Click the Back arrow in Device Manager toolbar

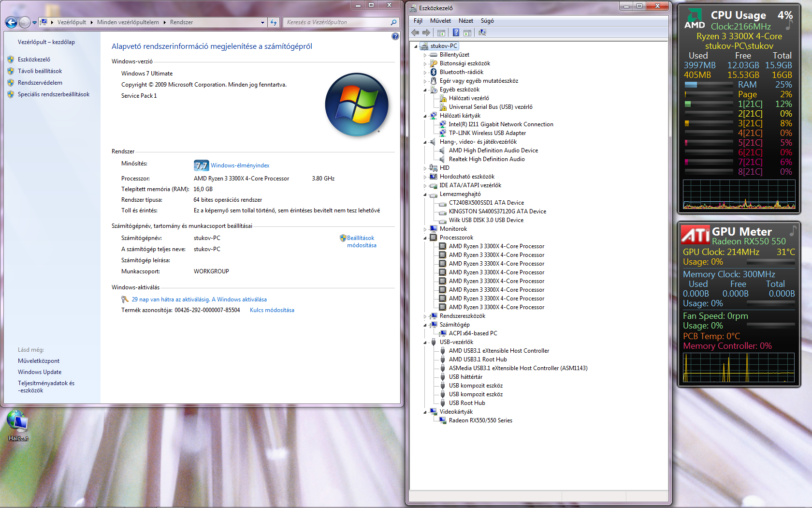[x=415, y=32]
